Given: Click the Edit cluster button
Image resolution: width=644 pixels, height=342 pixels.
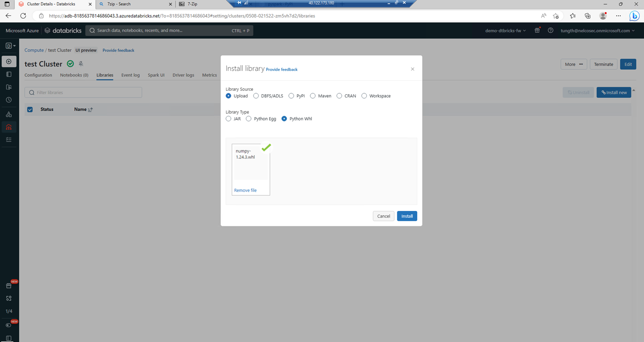Looking at the screenshot, I should pos(628,64).
